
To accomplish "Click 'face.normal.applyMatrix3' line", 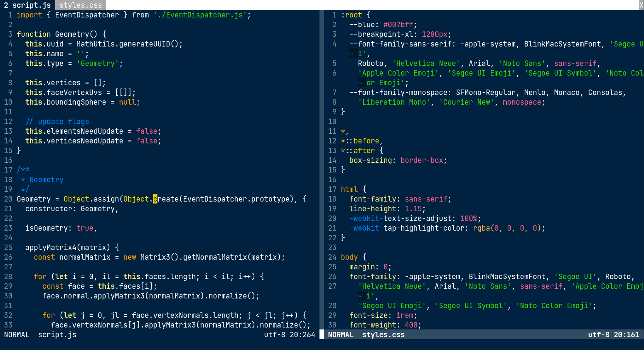I will 151,296.
